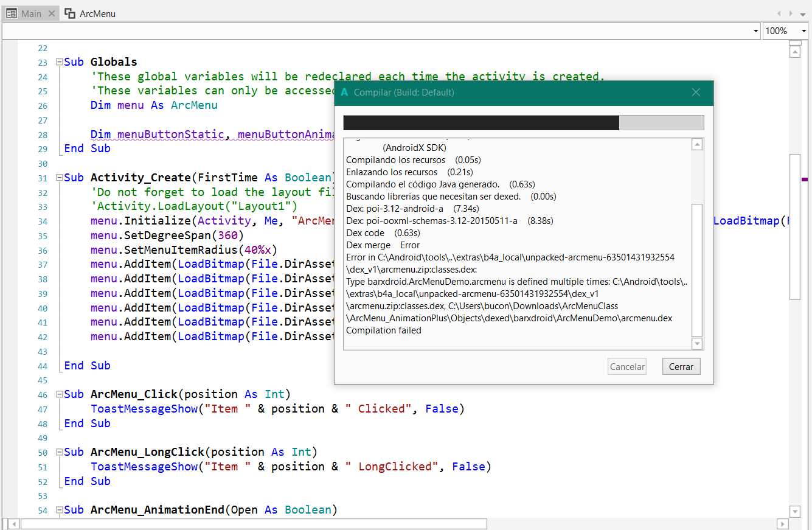Viewport: 812px width, 530px height.
Task: Collapse Sub Globals block
Action: coord(59,62)
